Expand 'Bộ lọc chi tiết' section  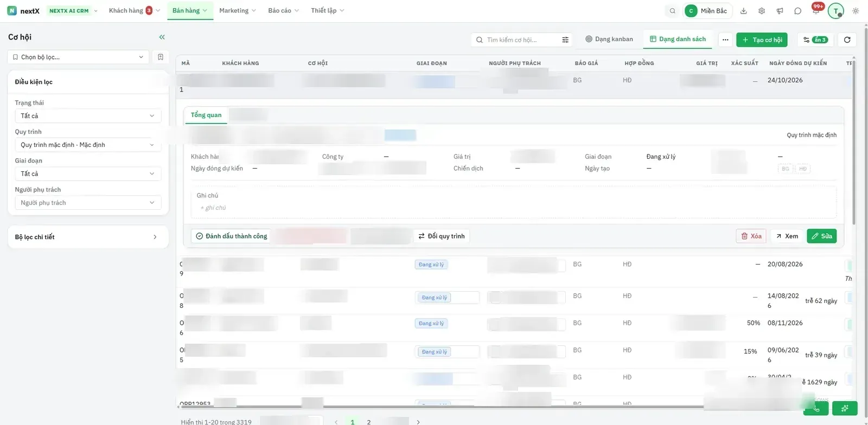(88, 237)
